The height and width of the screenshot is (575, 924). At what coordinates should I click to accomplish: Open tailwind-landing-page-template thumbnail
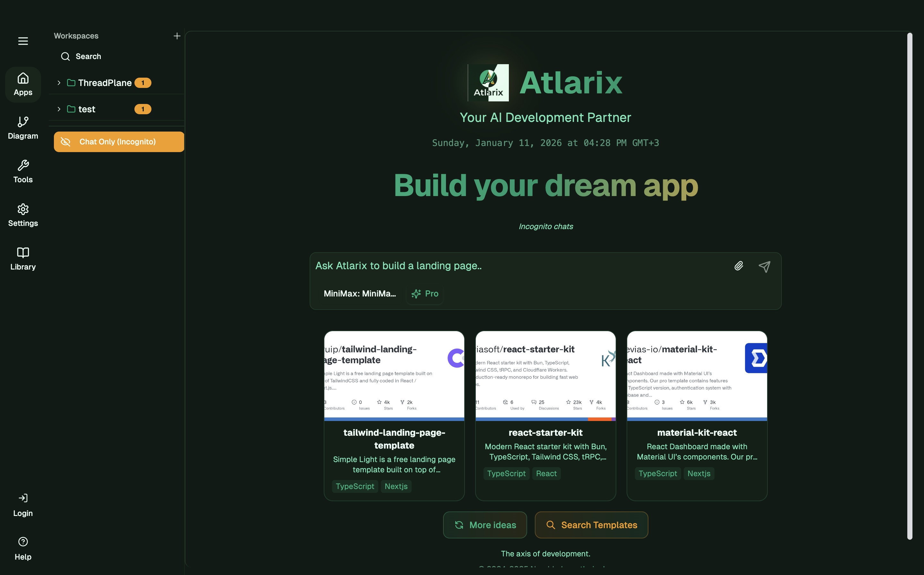point(394,376)
